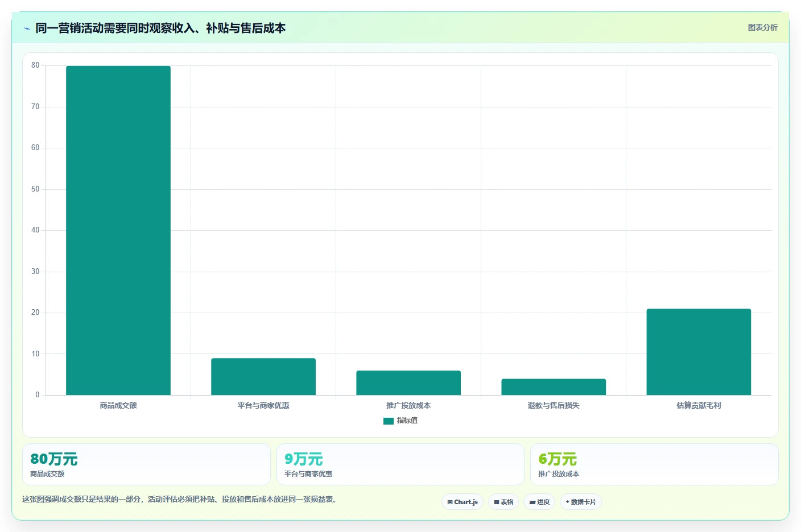The width and height of the screenshot is (801, 532).
Task: Click the y-axis value 70
Action: click(35, 107)
